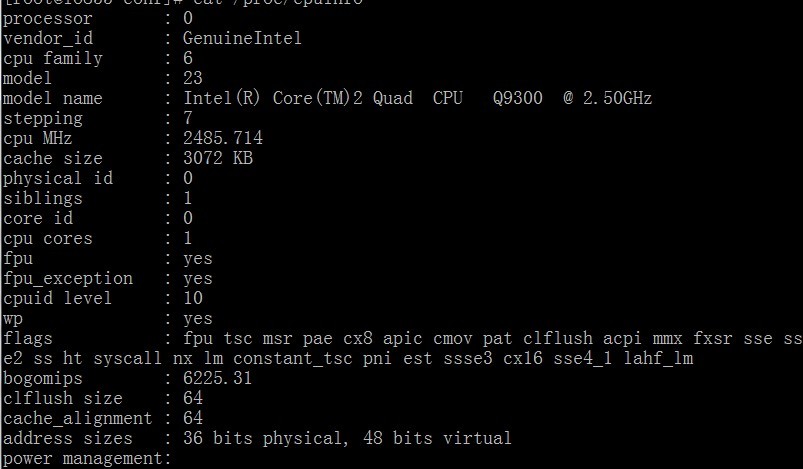The image size is (803, 469).
Task: Click the 'fpu_exception' label
Action: pyautogui.click(x=68, y=279)
